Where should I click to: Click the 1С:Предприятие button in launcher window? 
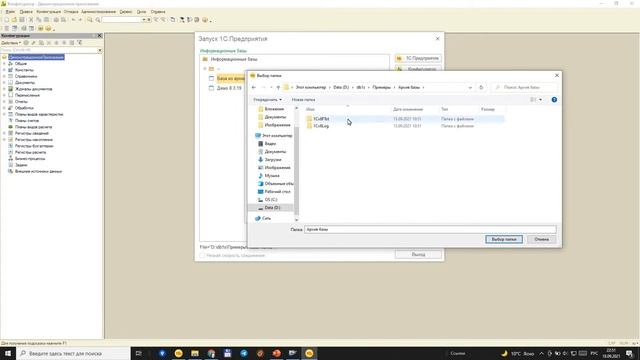coord(418,58)
